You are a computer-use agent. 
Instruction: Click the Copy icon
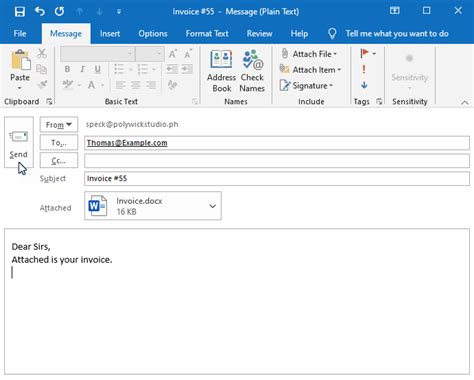click(42, 69)
